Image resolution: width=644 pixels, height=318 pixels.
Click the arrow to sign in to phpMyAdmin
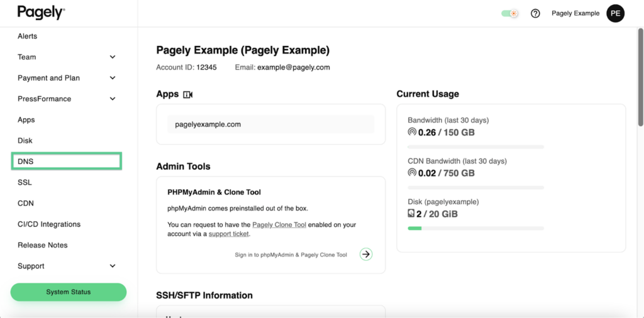point(366,254)
